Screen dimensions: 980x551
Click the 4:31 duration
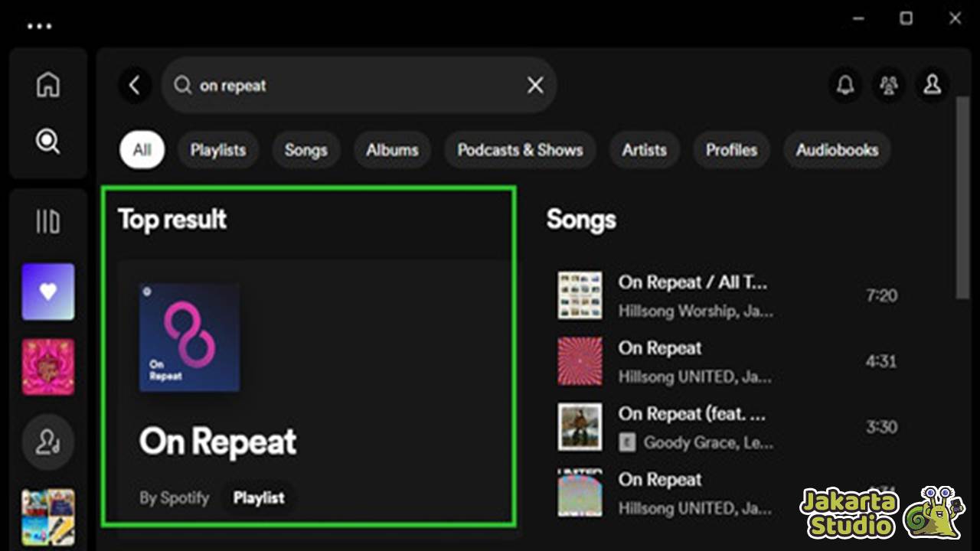click(881, 361)
